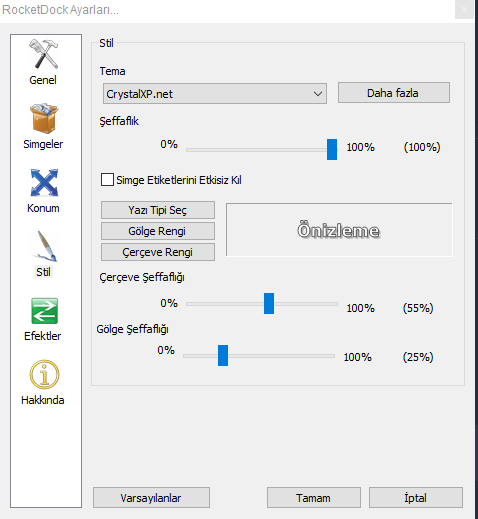Expand the Tema dropdown arrow
Viewport: 478px width, 519px height.
pyautogui.click(x=318, y=94)
